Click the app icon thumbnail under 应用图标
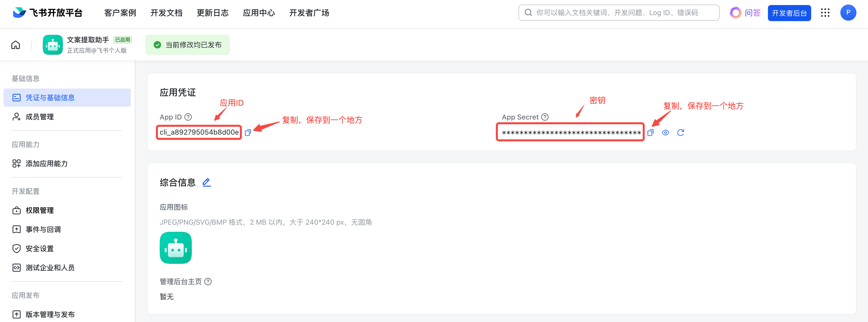Viewport: 868px width, 322px height. (x=176, y=248)
